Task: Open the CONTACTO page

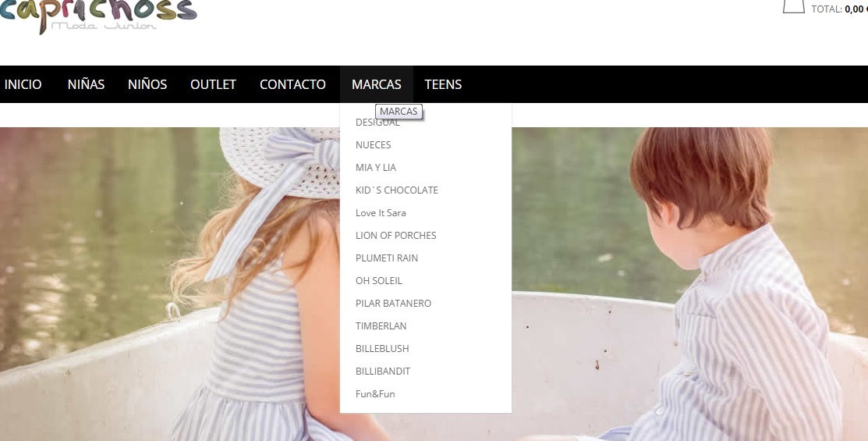Action: click(x=292, y=84)
